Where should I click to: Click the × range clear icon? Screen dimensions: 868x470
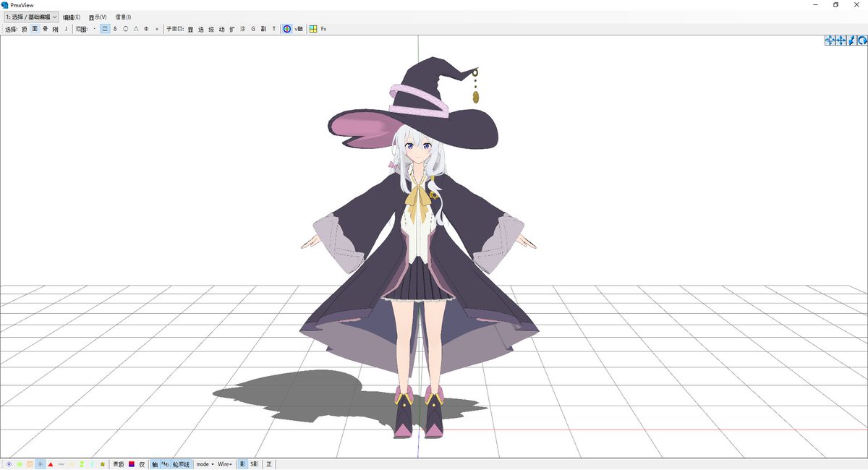coord(157,29)
